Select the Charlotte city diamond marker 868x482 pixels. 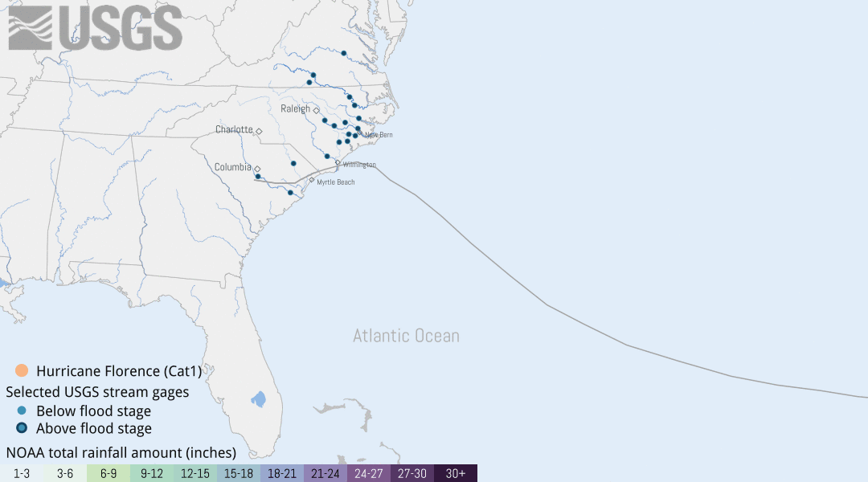[259, 129]
